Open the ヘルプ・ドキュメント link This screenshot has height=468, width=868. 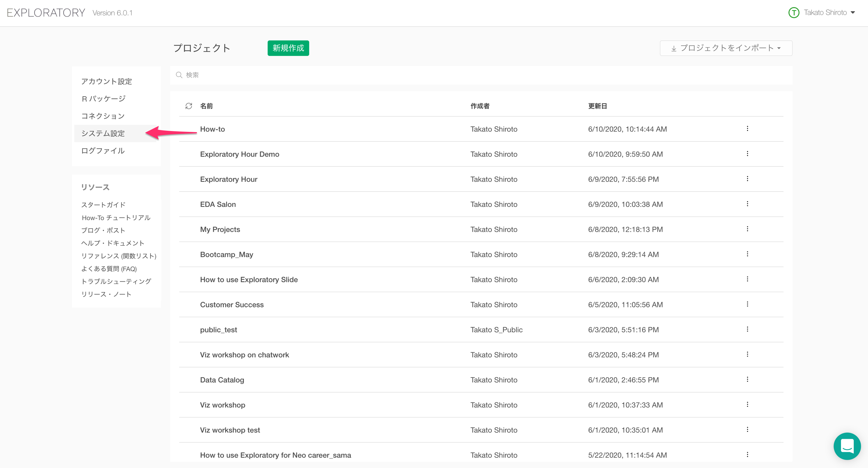tap(113, 243)
